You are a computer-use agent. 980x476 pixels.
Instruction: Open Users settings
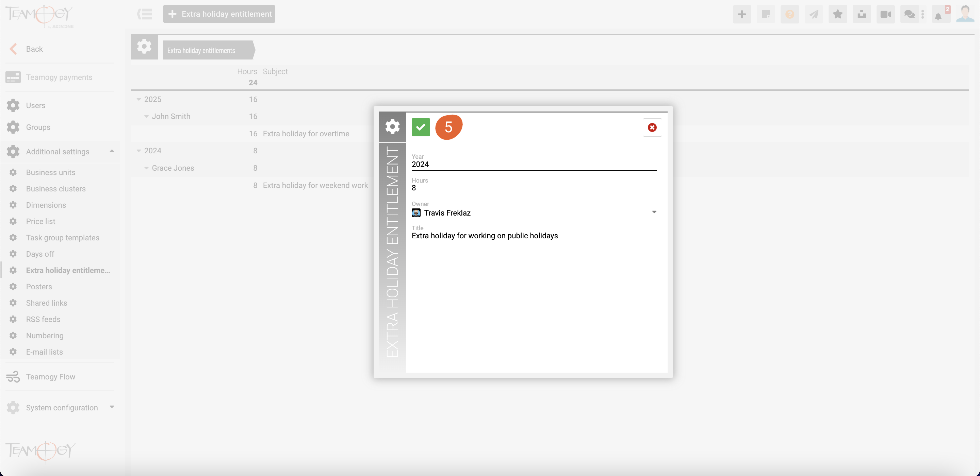coord(35,105)
